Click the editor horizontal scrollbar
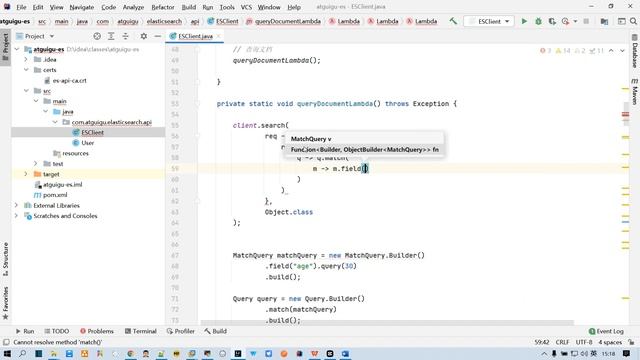 point(387,323)
